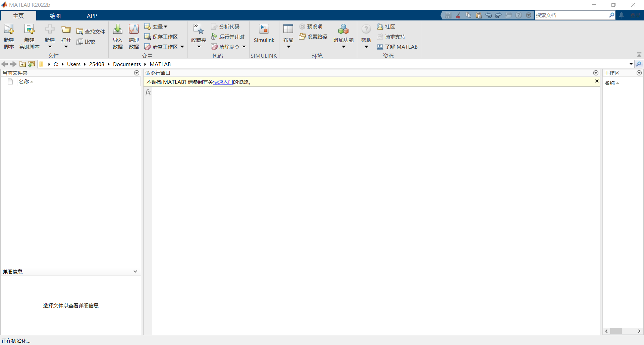Viewport: 644px width, 345px height.
Task: Open the 附加功能 add-ons menu
Action: coord(343,36)
